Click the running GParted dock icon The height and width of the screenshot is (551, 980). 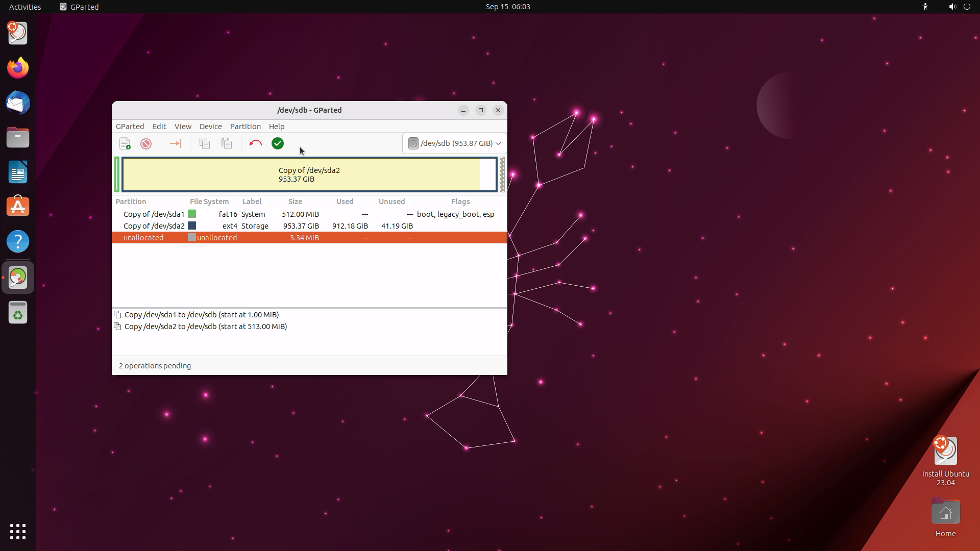coord(18,278)
